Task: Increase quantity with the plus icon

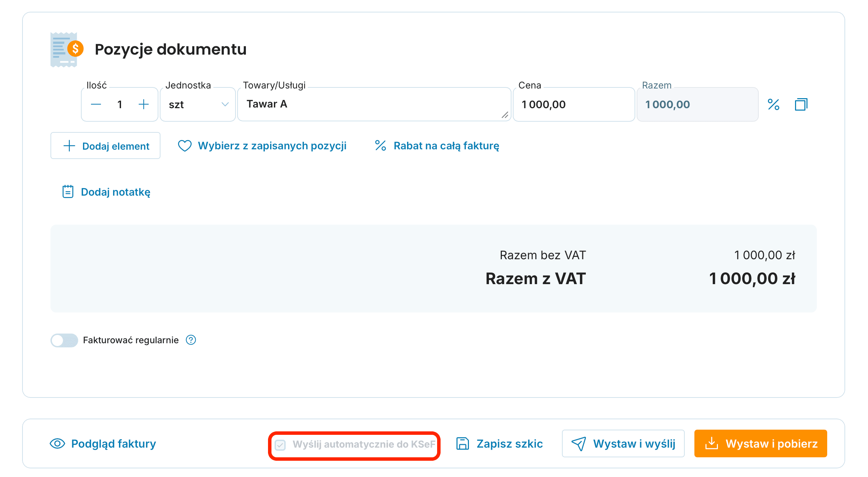Action: tap(144, 104)
